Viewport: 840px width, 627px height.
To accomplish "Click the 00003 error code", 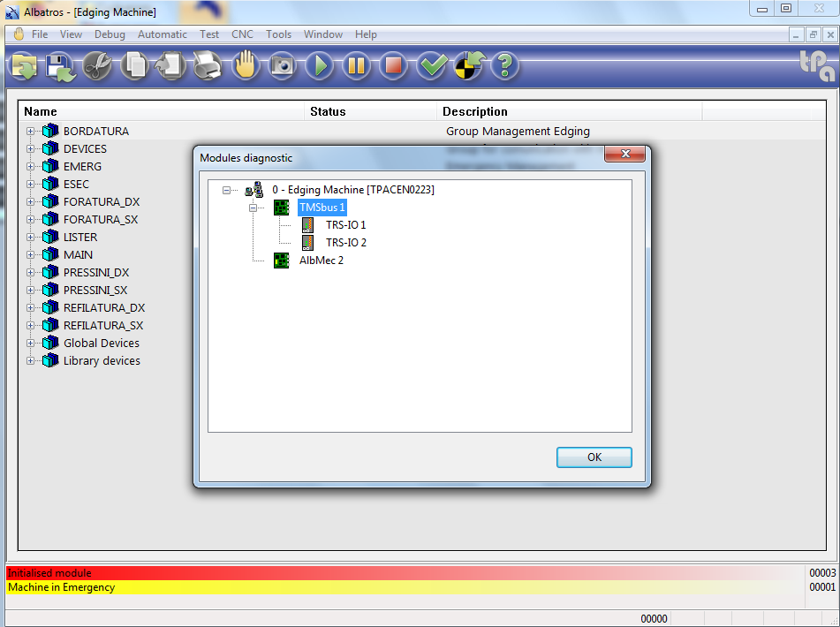I will click(822, 573).
